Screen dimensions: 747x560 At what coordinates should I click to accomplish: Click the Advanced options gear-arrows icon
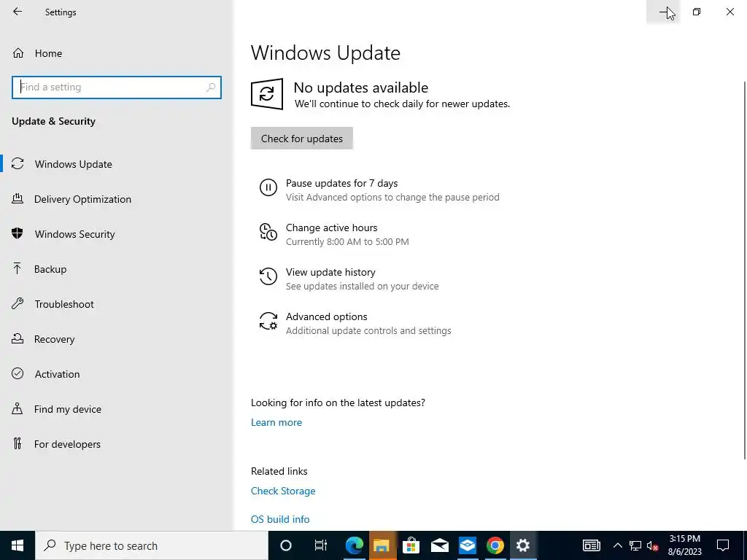tap(268, 321)
